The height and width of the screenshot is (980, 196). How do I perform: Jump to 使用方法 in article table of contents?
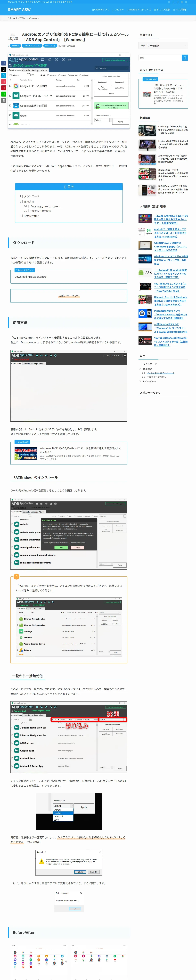pos(29,202)
